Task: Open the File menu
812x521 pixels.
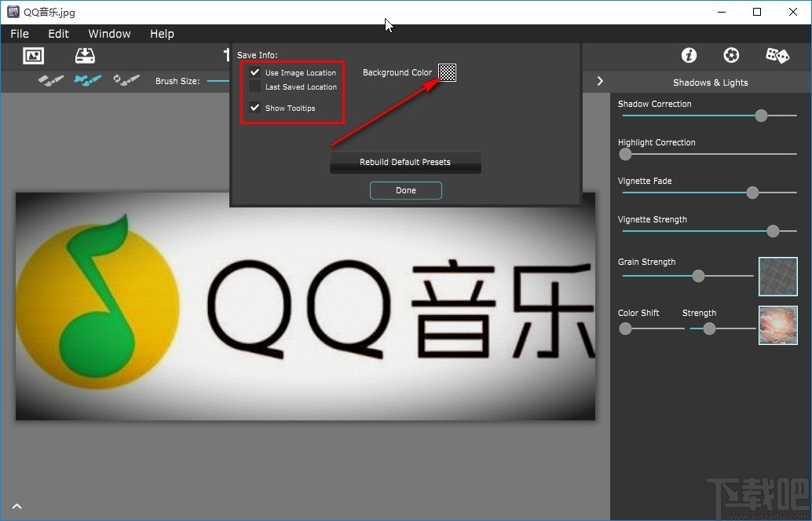Action: [20, 34]
